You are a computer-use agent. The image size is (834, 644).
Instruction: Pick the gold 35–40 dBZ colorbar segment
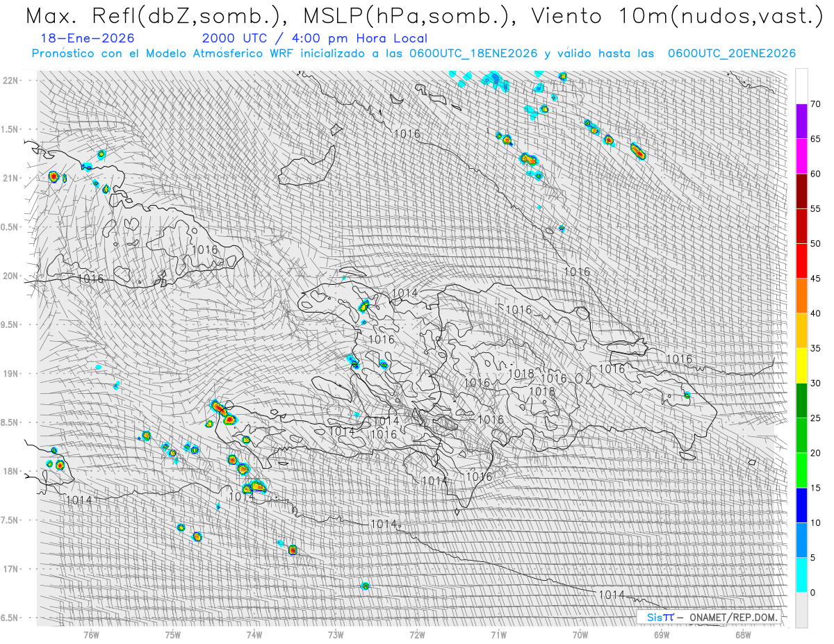point(801,331)
